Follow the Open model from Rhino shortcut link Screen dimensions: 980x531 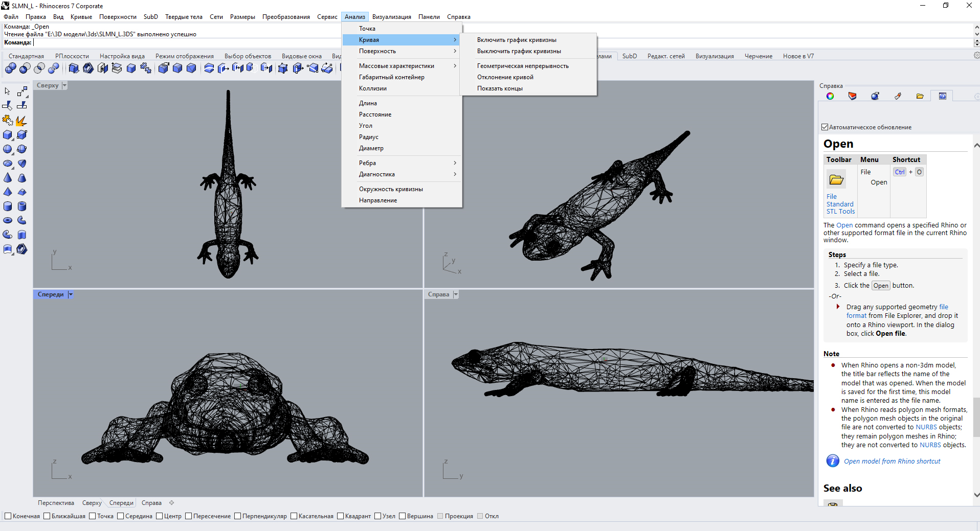coord(892,461)
